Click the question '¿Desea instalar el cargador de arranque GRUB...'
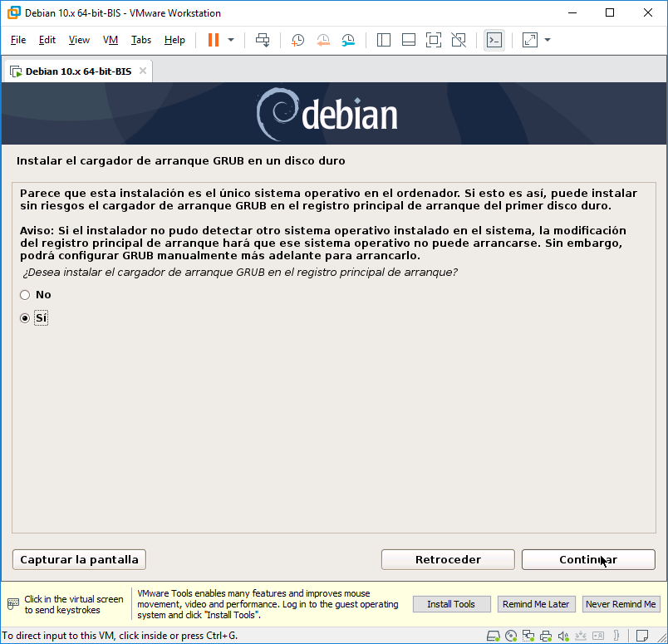The height and width of the screenshot is (644, 668). click(240, 272)
